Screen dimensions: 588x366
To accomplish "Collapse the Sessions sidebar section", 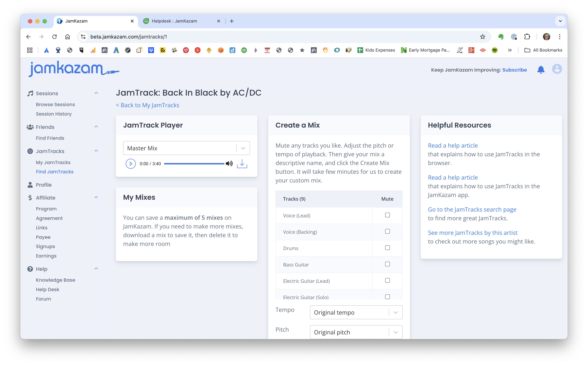I will click(96, 93).
